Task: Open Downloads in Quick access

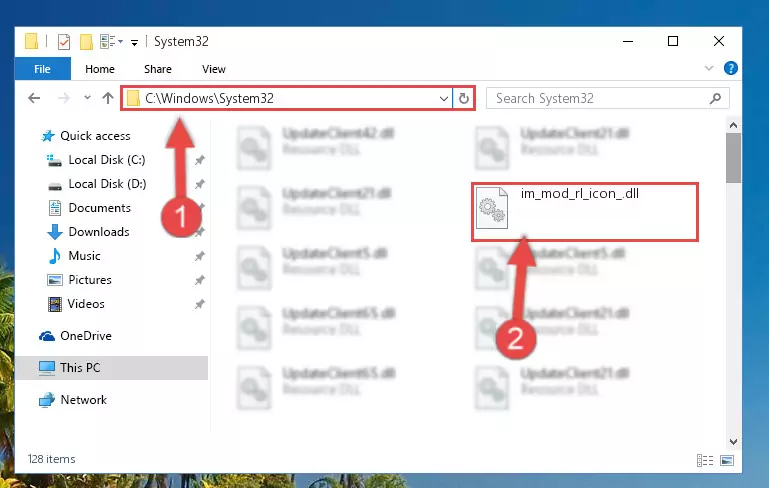Action: pos(99,232)
